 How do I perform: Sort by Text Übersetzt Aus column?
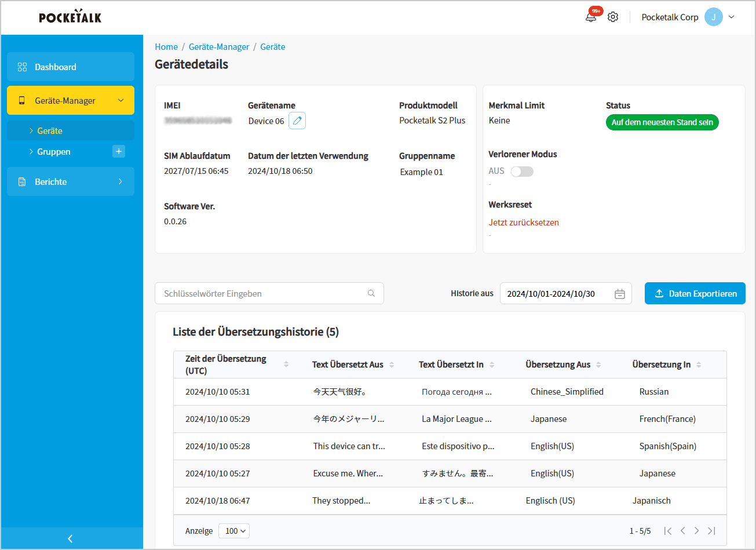(392, 365)
